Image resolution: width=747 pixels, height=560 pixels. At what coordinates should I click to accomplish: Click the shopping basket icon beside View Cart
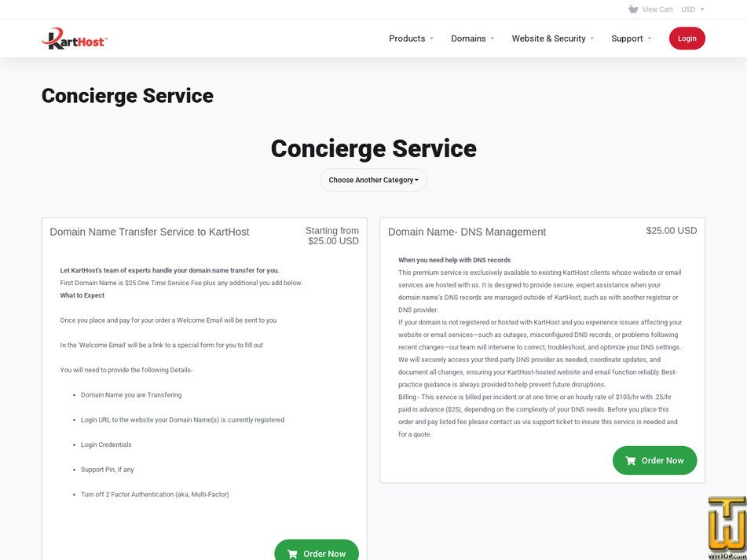[633, 9]
